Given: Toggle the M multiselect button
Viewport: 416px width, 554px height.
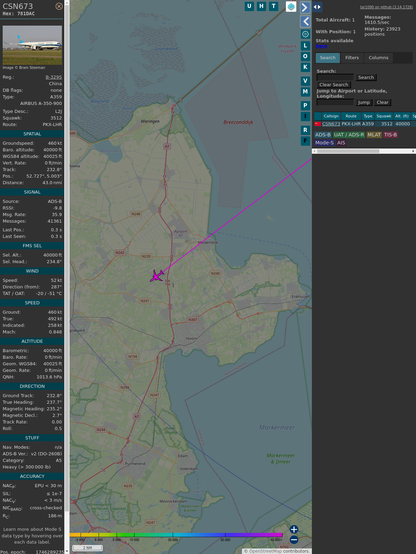Looking at the screenshot, I should [x=305, y=92].
